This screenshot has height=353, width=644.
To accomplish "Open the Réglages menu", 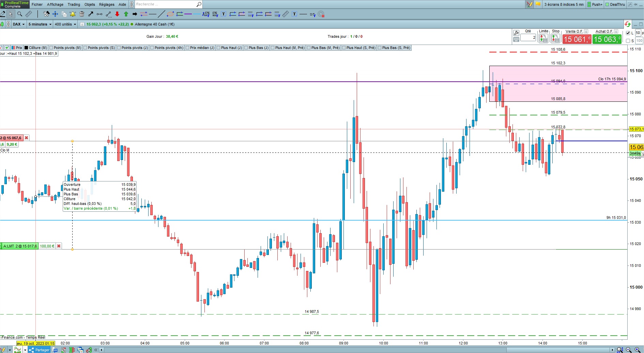I will [x=107, y=4].
